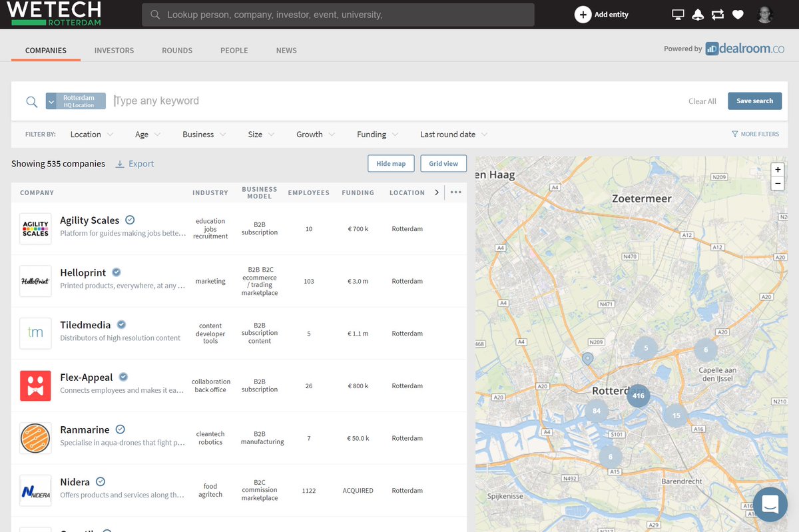Sort by Employees column header
Viewport: 799px width, 532px height.
(308, 192)
